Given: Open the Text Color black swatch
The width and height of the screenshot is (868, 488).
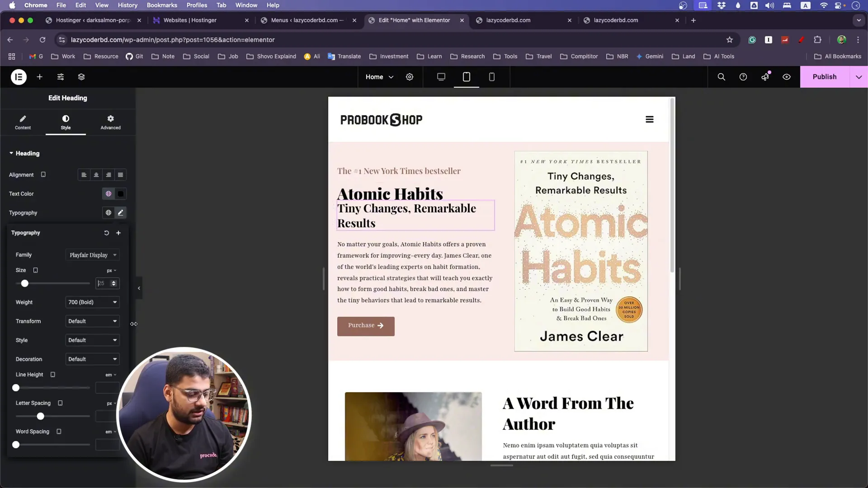Looking at the screenshot, I should [121, 194].
